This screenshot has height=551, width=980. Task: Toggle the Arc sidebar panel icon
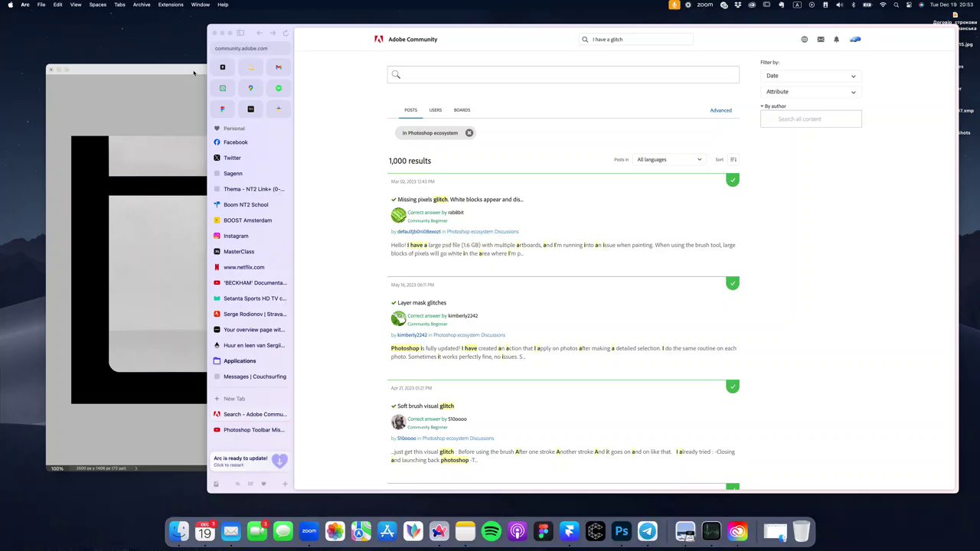click(240, 33)
